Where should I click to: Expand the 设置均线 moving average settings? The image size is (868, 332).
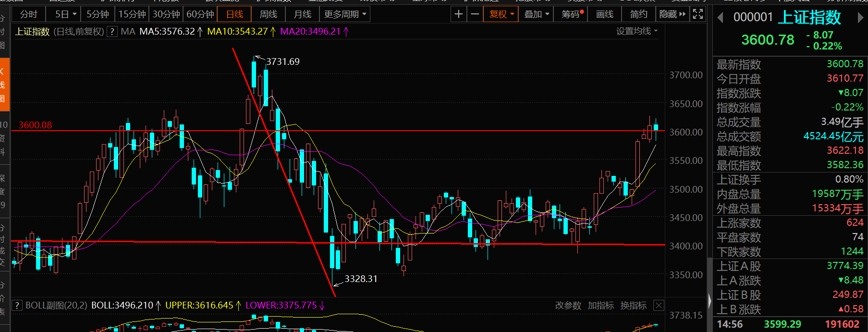click(637, 31)
